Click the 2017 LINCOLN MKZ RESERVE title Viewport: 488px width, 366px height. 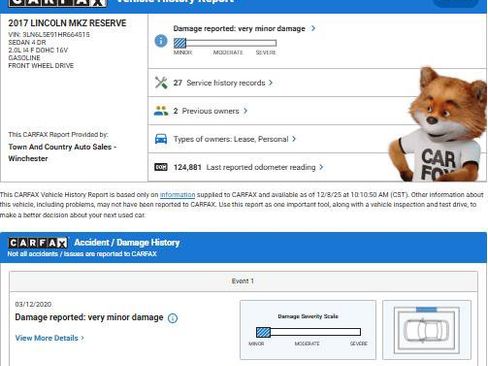67,23
